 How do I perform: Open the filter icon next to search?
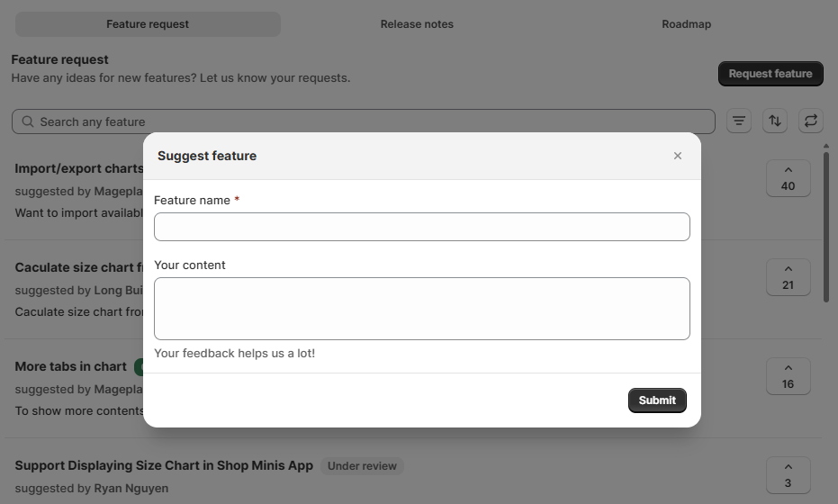tap(739, 121)
